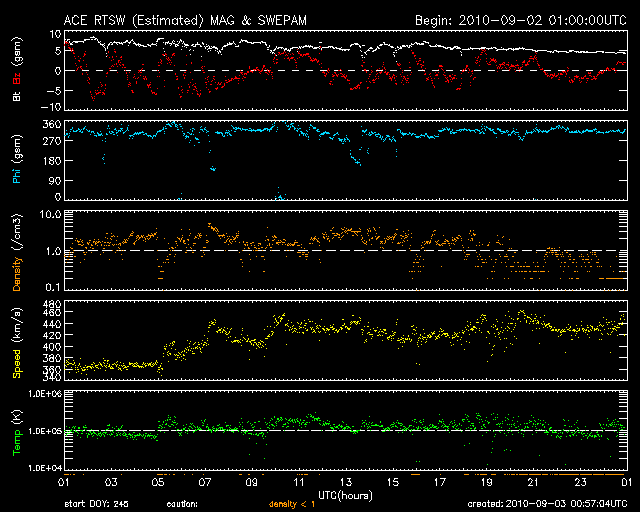Click the '23' hour label on time axis
Image resolution: width=640 pixels, height=512 pixels.
580,483
